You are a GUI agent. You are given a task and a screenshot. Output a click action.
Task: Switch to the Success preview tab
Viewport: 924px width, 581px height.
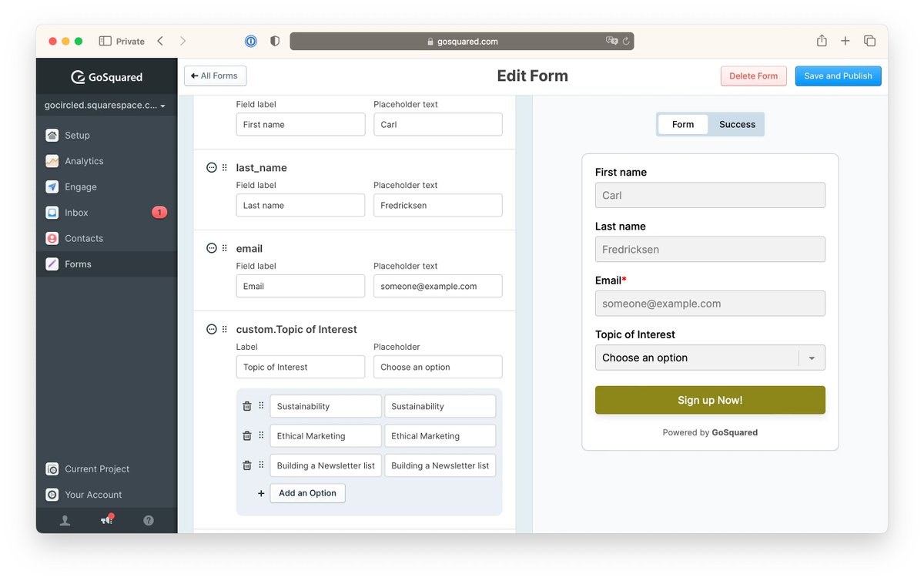pyautogui.click(x=737, y=124)
